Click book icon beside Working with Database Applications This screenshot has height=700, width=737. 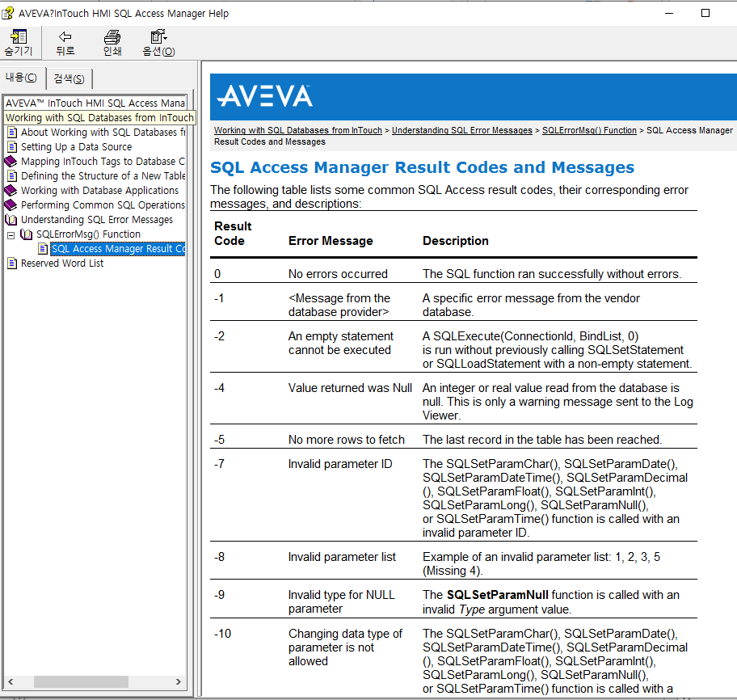pos(11,191)
